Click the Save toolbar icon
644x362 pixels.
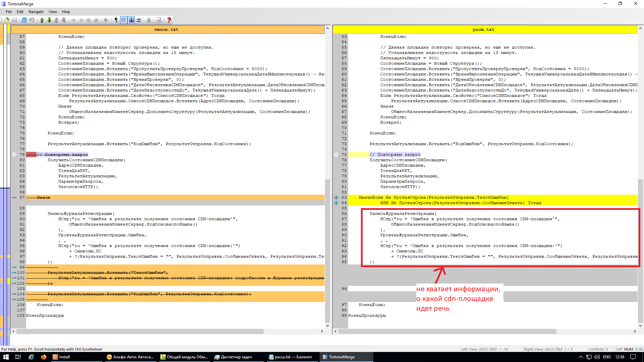tap(14, 20)
